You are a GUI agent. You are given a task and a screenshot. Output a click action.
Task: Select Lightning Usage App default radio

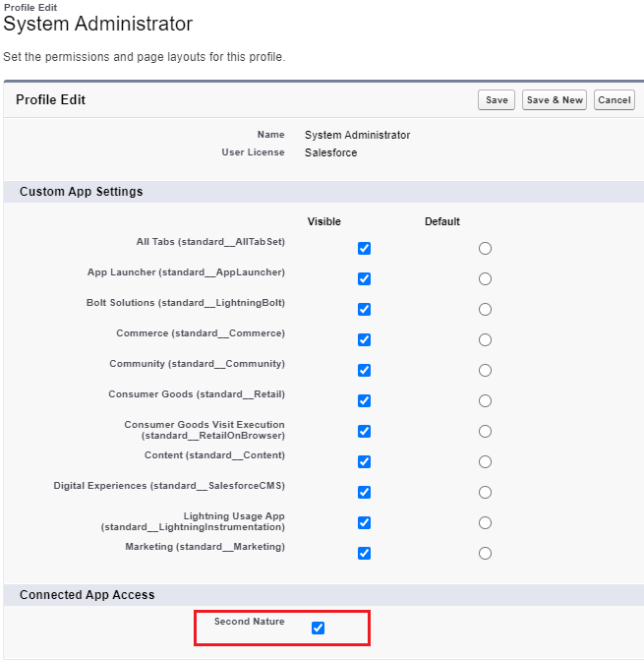click(x=485, y=523)
